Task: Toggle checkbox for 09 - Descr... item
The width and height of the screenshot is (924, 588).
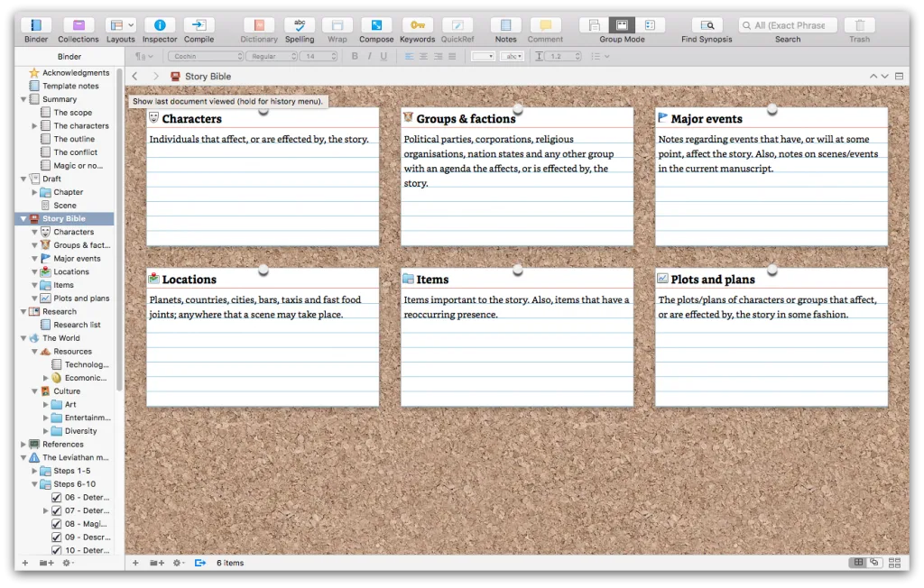Action: (x=57, y=537)
